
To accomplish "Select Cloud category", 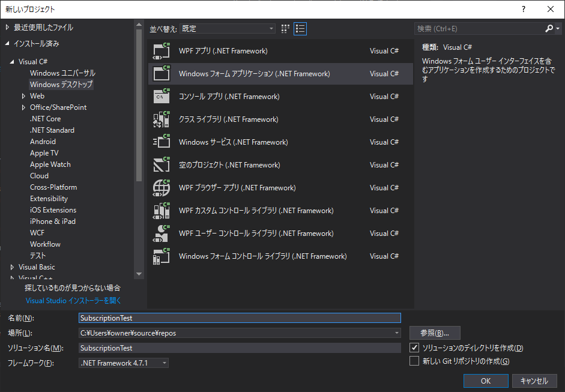I will [x=39, y=176].
